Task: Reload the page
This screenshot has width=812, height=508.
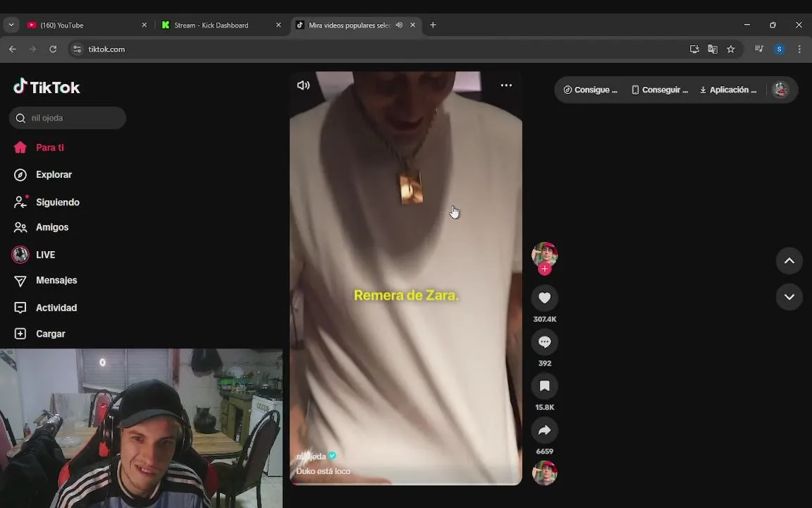Action: tap(53, 49)
